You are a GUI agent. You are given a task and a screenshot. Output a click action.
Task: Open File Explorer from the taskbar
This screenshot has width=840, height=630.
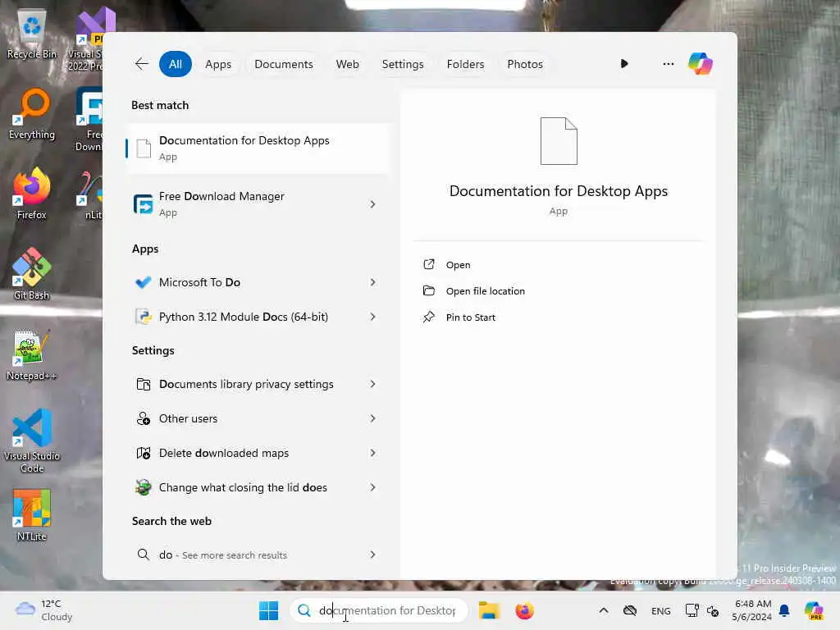pyautogui.click(x=489, y=610)
